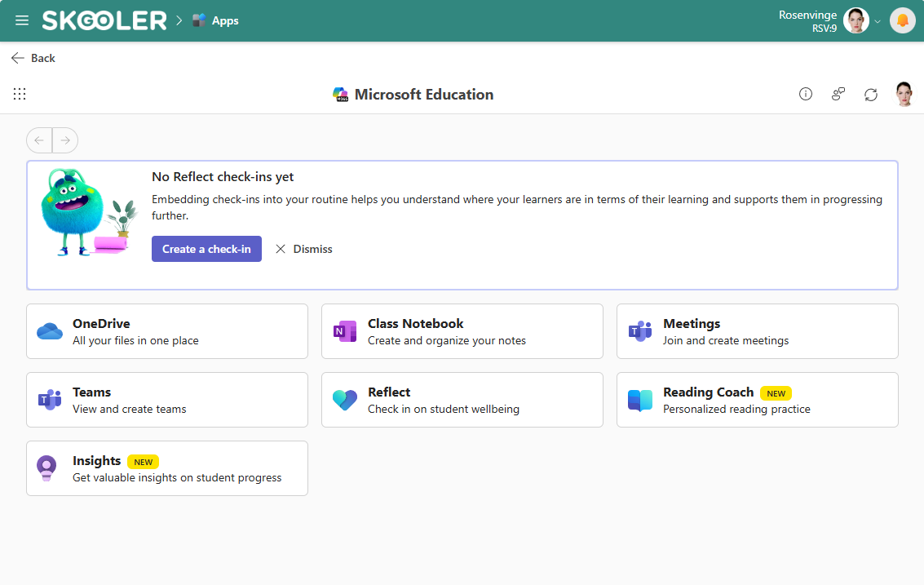Go to previous banner card arrow
The image size is (924, 585).
click(x=39, y=140)
